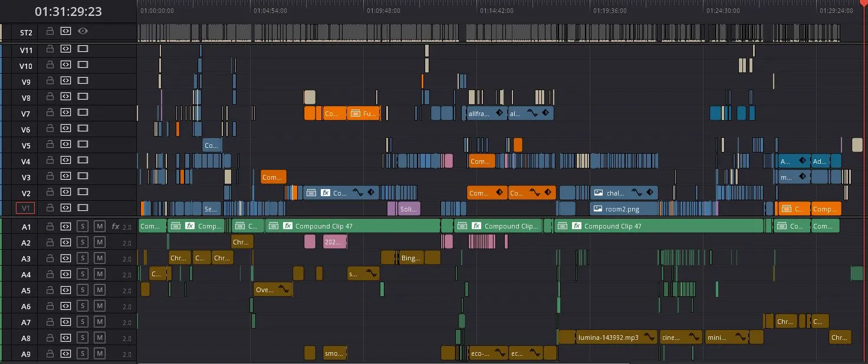The width and height of the screenshot is (868, 364).
Task: Mute audio track A2
Action: (x=99, y=241)
